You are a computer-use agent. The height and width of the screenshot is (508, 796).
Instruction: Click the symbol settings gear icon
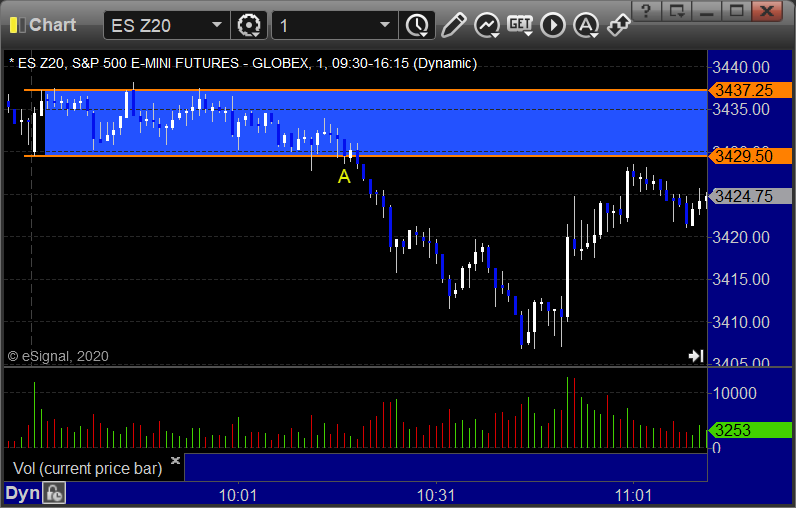point(249,25)
